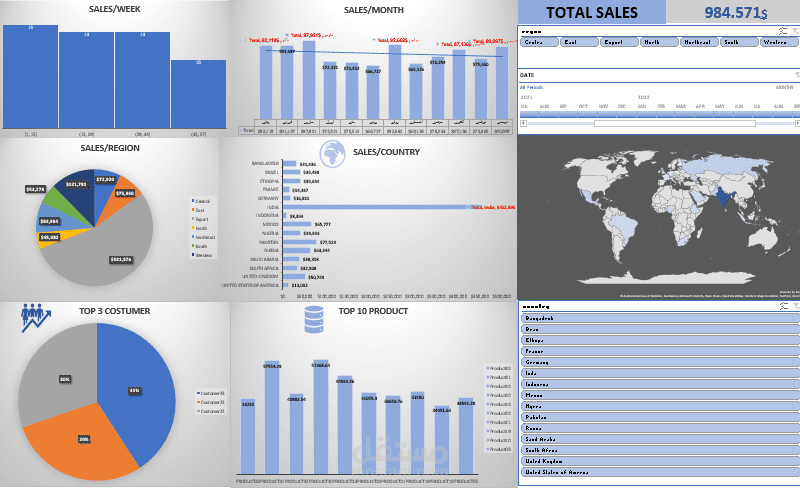Select Ethiopia in the country slicer
Viewport: 800px width, 490px height.
pyautogui.click(x=660, y=340)
